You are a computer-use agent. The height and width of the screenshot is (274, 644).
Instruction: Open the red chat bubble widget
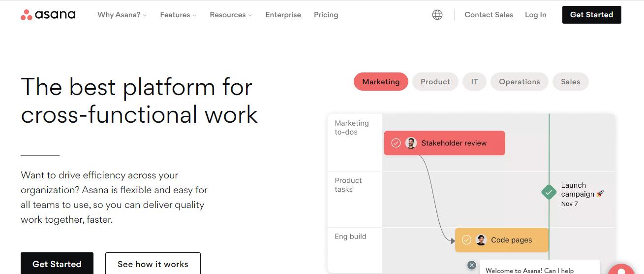622,269
